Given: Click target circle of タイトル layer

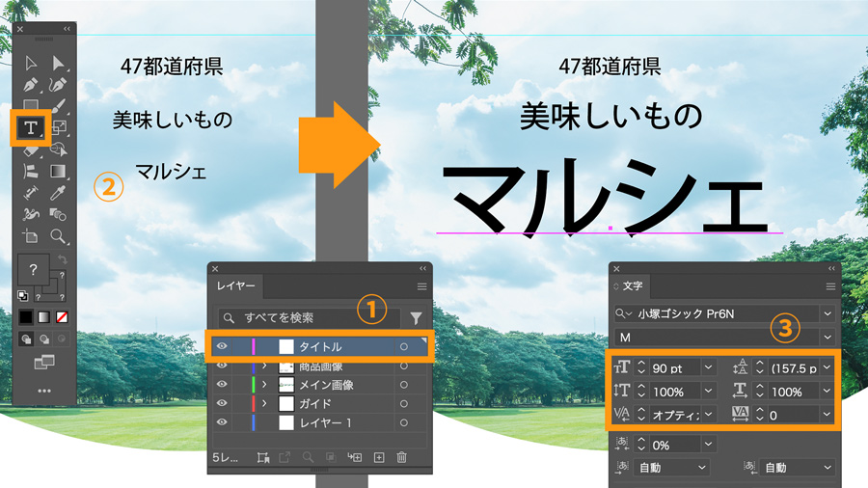Looking at the screenshot, I should click(404, 347).
